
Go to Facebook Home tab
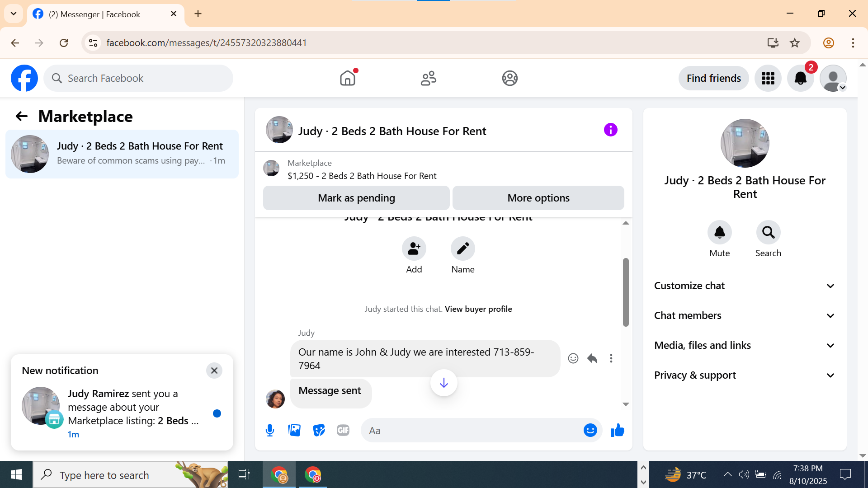tap(347, 78)
